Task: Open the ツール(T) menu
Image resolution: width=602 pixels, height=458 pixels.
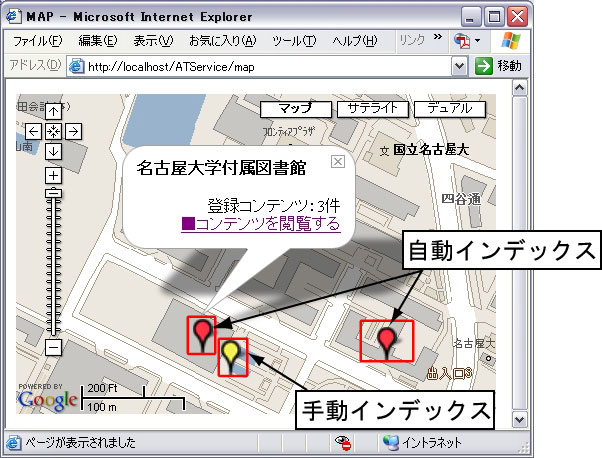Action: pos(294,41)
